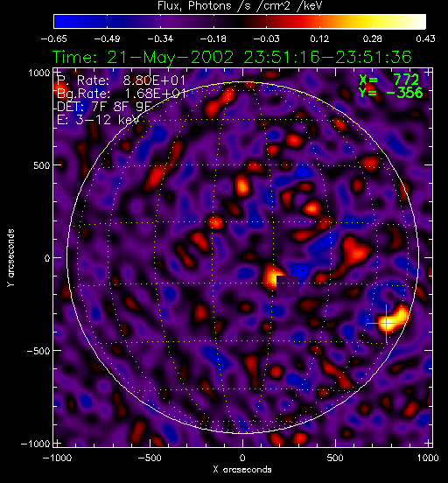Click the Bg.Rate 1.68E+01 label
The image size is (448, 483).
[x=122, y=94]
